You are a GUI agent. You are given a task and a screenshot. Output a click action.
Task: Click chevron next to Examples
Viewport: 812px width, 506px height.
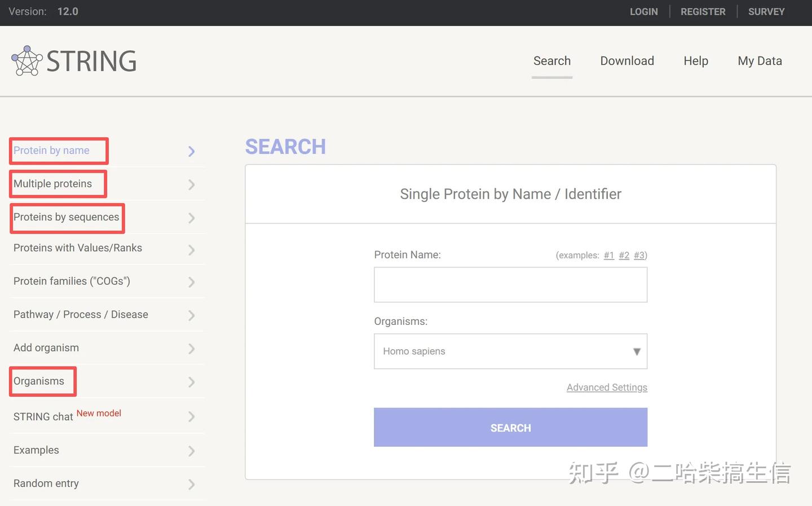pyautogui.click(x=192, y=451)
